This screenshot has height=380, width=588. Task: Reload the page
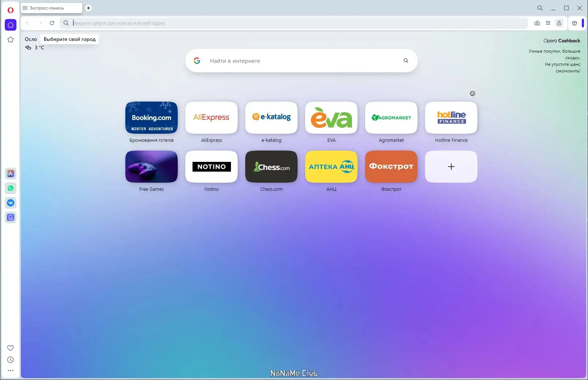(52, 23)
